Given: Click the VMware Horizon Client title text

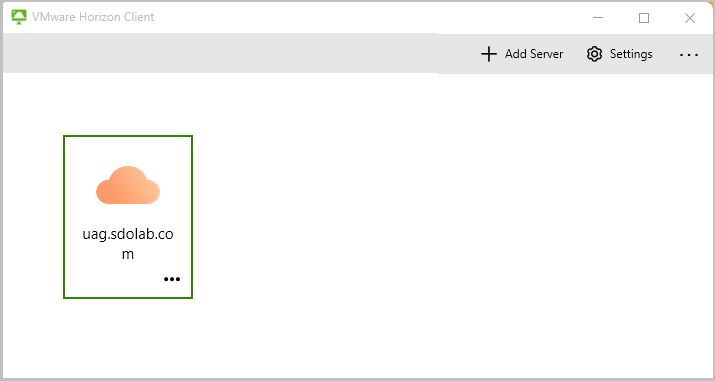Looking at the screenshot, I should 93,17.
